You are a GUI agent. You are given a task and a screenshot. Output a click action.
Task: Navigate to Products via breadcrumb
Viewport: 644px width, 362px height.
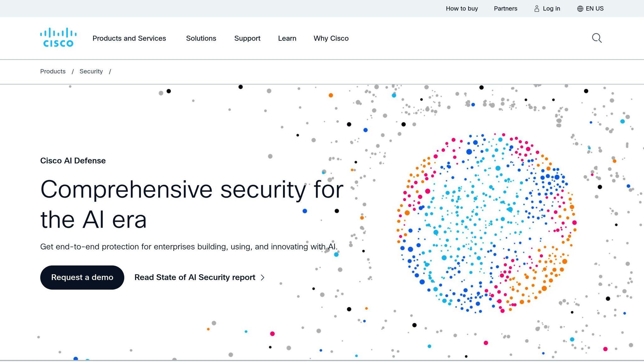(53, 71)
